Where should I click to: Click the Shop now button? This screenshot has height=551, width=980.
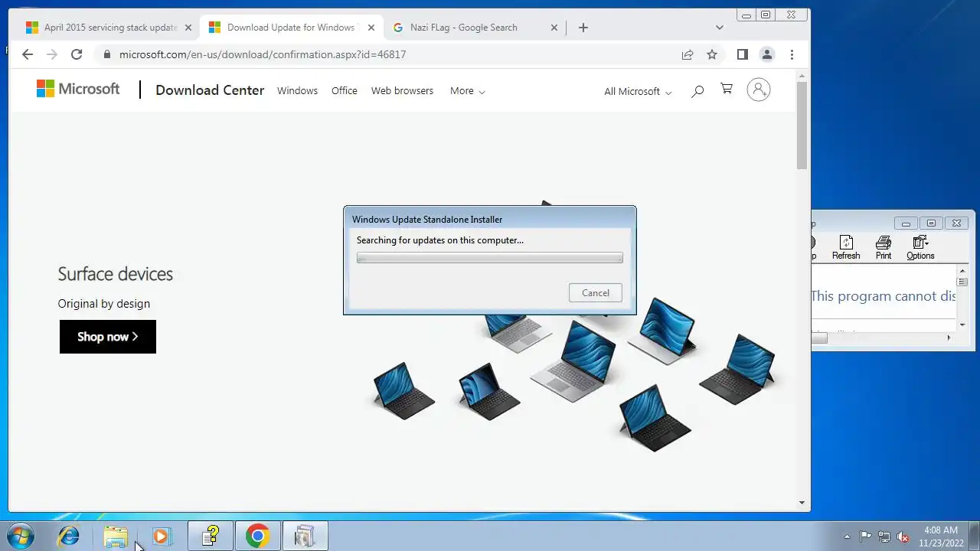[x=108, y=337]
